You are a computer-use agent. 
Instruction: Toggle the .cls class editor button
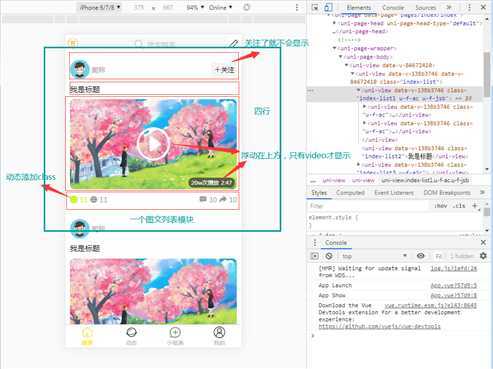coord(459,206)
